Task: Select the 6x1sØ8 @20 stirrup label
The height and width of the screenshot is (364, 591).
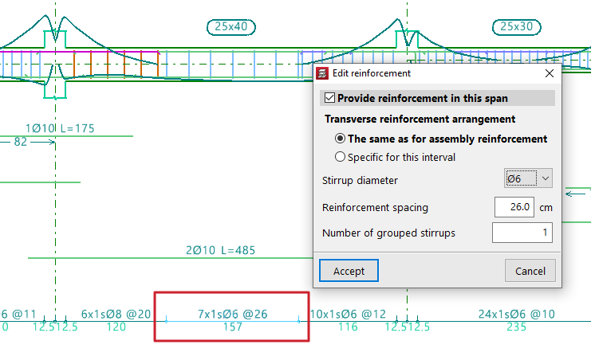Action: coord(116,314)
